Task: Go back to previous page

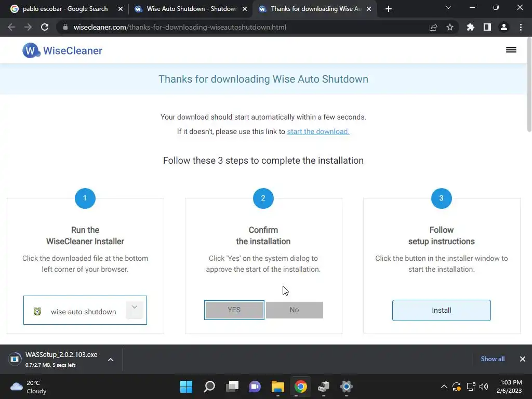Action: click(x=11, y=27)
